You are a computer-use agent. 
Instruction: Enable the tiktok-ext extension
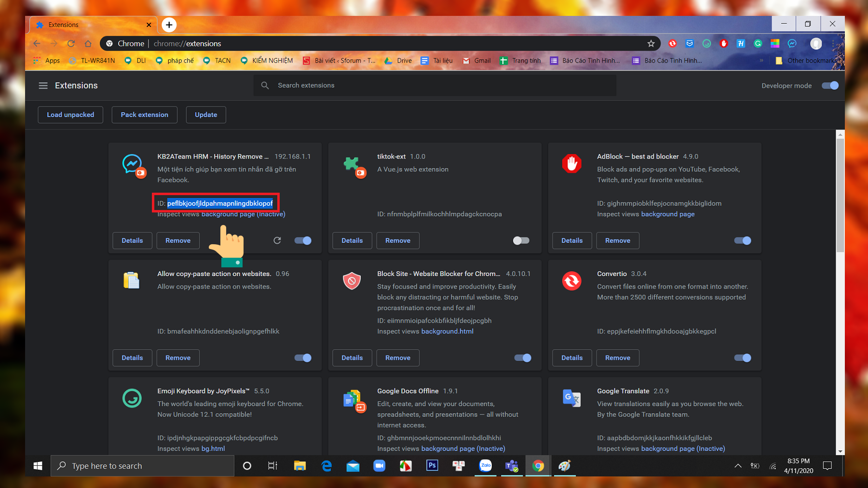(521, 240)
